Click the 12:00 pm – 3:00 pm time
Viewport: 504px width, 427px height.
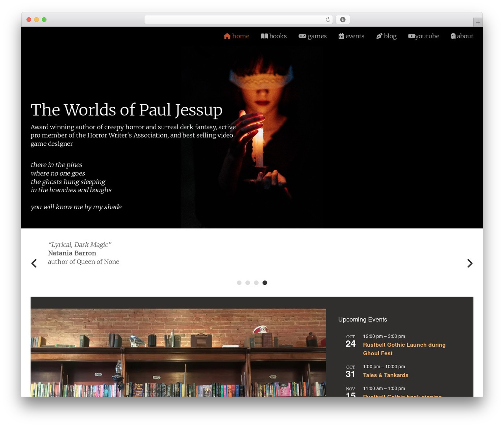point(384,336)
